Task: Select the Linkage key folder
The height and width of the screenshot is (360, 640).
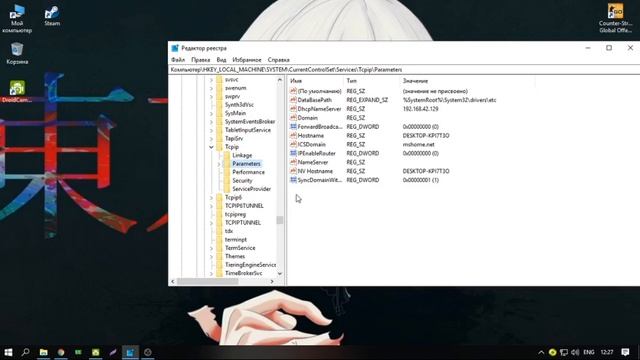Action: [x=242, y=155]
